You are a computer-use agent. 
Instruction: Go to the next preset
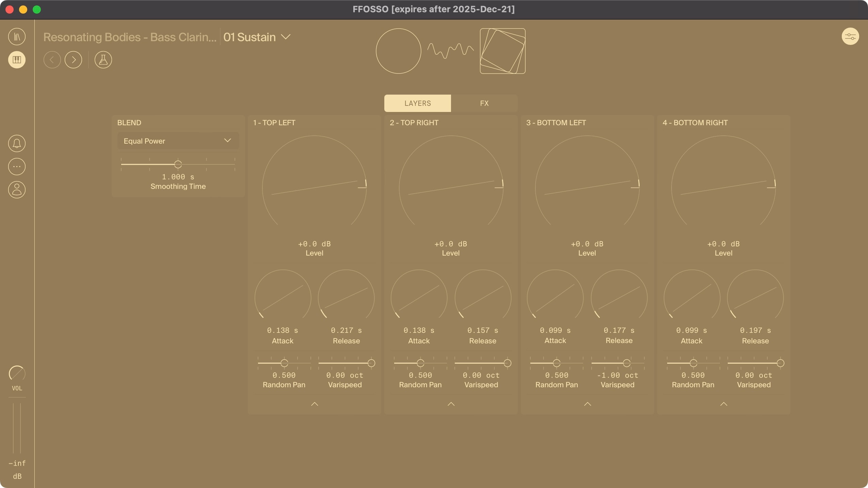74,60
